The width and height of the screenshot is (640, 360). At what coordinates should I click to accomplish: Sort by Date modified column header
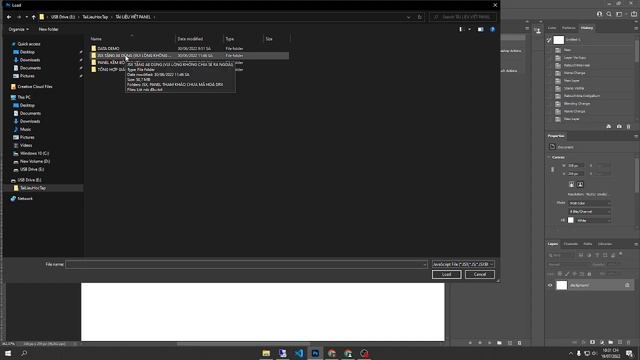(190, 39)
